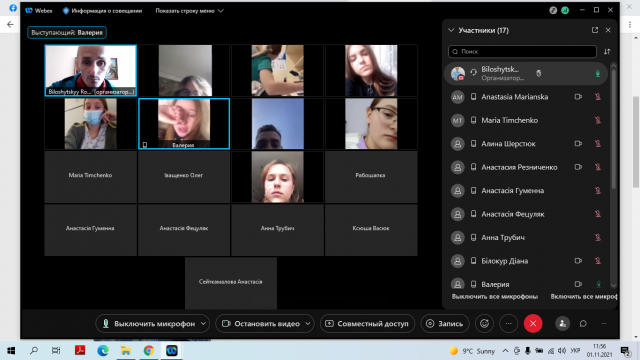Open Google Chrome from taskbar
The width and height of the screenshot is (640, 360).
pos(149,351)
